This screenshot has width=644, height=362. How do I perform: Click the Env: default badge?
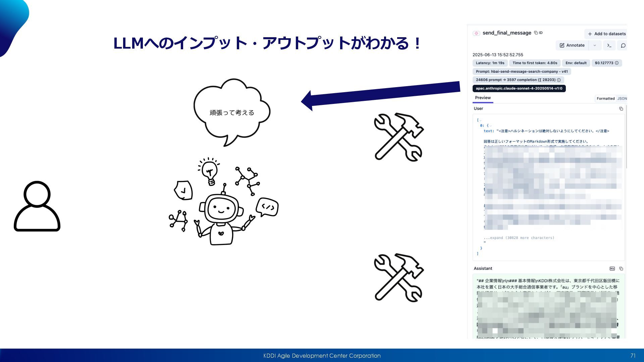click(x=576, y=63)
